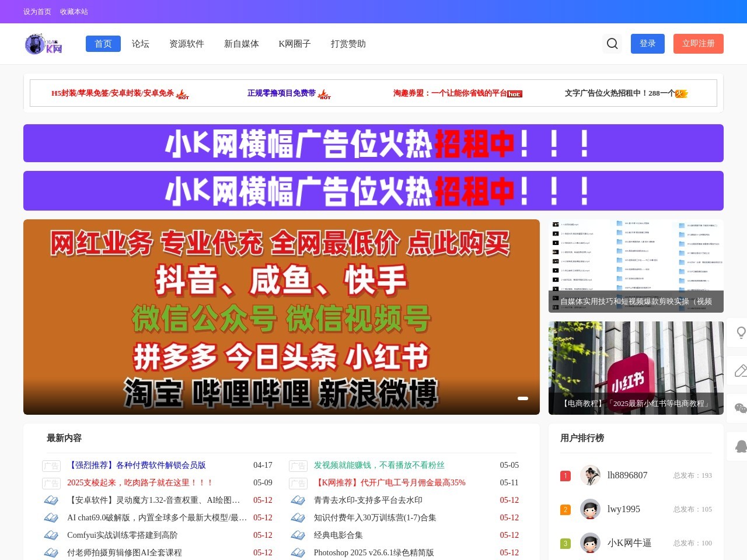Click book icon beside 灵动魔方1.32 post
Screen dimensions: 747x560
pos(51,500)
